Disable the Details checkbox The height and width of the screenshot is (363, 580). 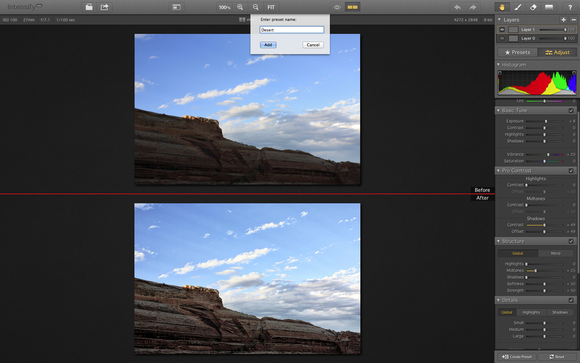tap(571, 300)
